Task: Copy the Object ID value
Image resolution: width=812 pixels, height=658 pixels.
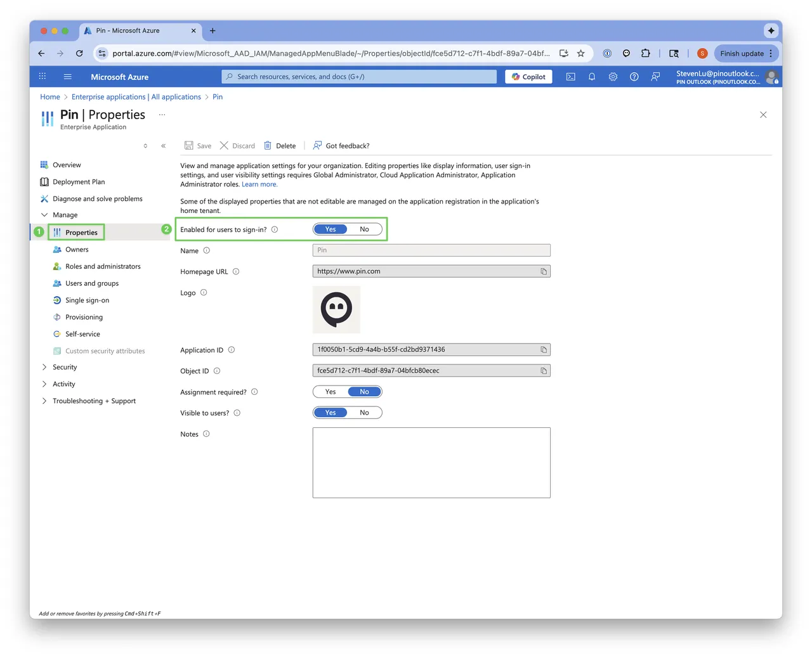Action: click(544, 371)
